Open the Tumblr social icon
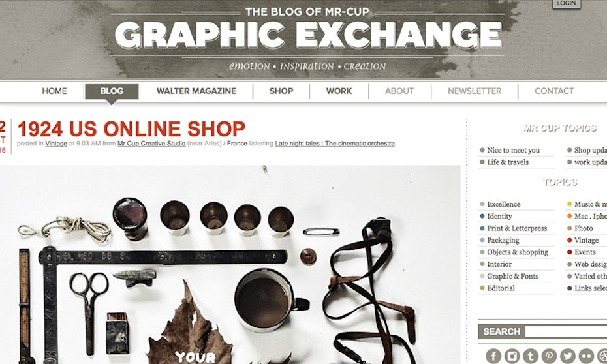Screen dimensions: 607x364 [x=531, y=356]
